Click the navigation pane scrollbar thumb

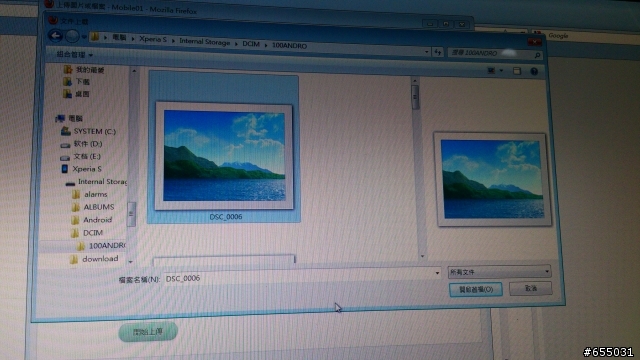pyautogui.click(x=131, y=214)
